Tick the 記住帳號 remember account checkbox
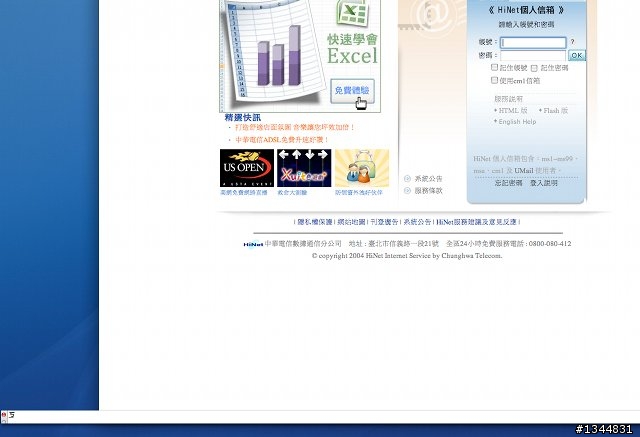640x437 pixels. [x=494, y=67]
